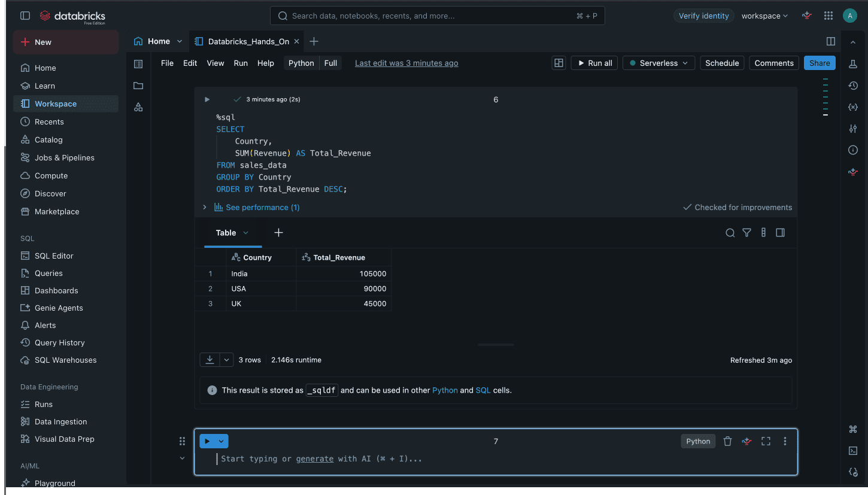Run cell 6 with its play arrow

point(207,99)
